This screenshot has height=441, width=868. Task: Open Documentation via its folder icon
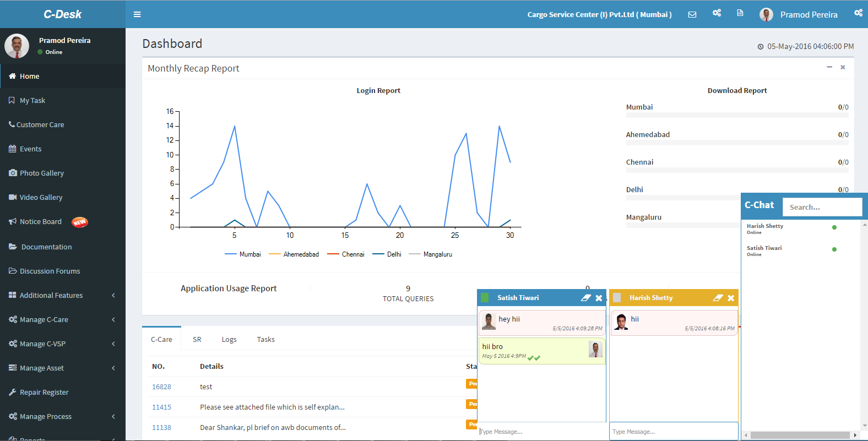pos(13,247)
